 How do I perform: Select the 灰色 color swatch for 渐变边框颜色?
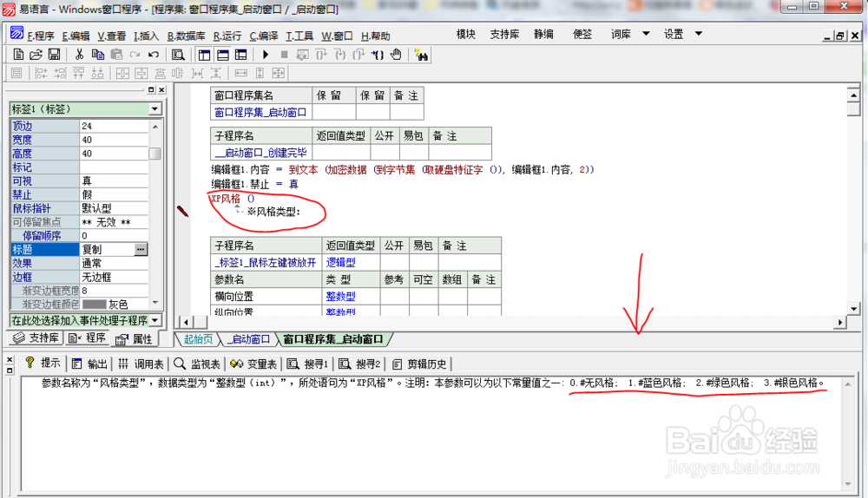94,305
